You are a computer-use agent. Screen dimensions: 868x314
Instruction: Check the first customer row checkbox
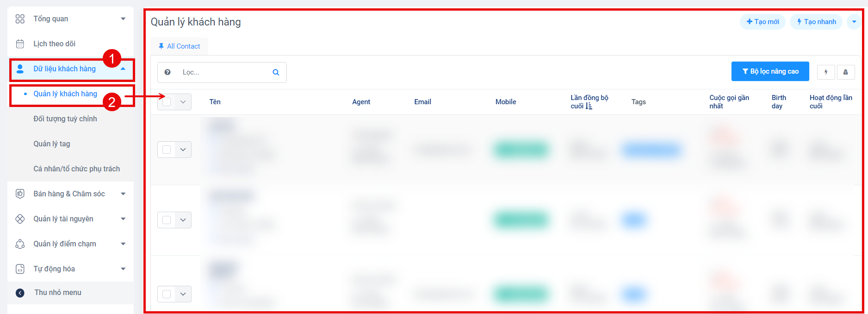click(167, 150)
